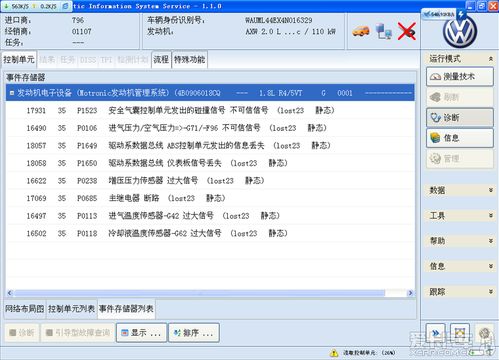The image size is (499, 360).
Task: Click the orange car vehicle icon
Action: tap(361, 31)
